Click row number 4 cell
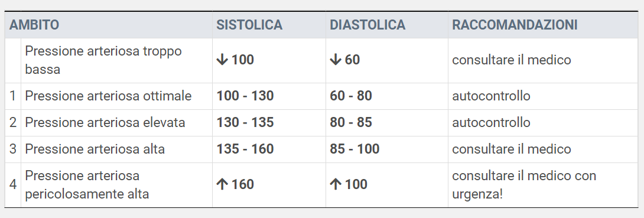Viewport: 644px width, 218px height. coord(13,185)
